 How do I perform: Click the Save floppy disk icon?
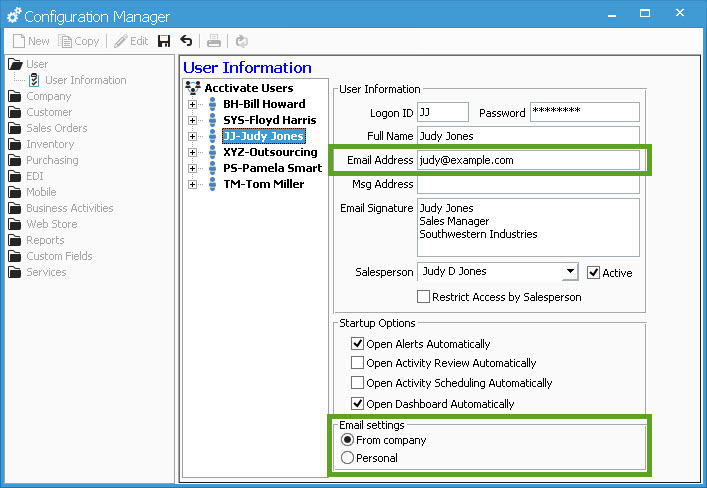click(x=164, y=41)
